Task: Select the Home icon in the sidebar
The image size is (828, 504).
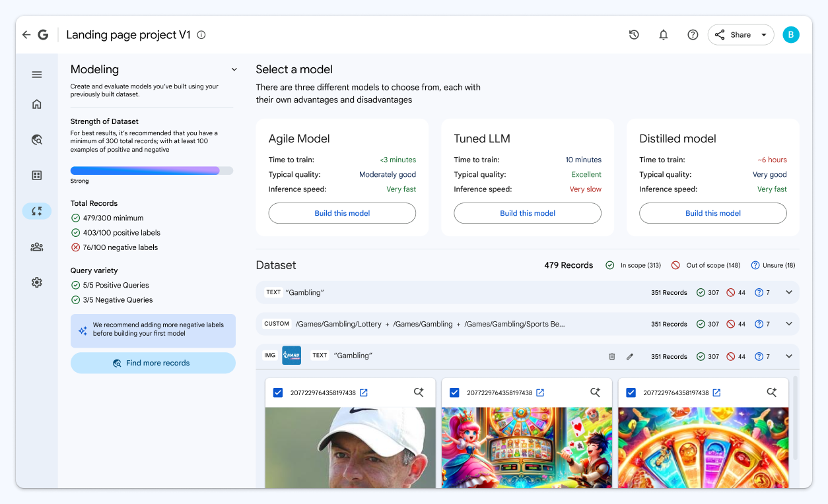Action: pos(36,104)
